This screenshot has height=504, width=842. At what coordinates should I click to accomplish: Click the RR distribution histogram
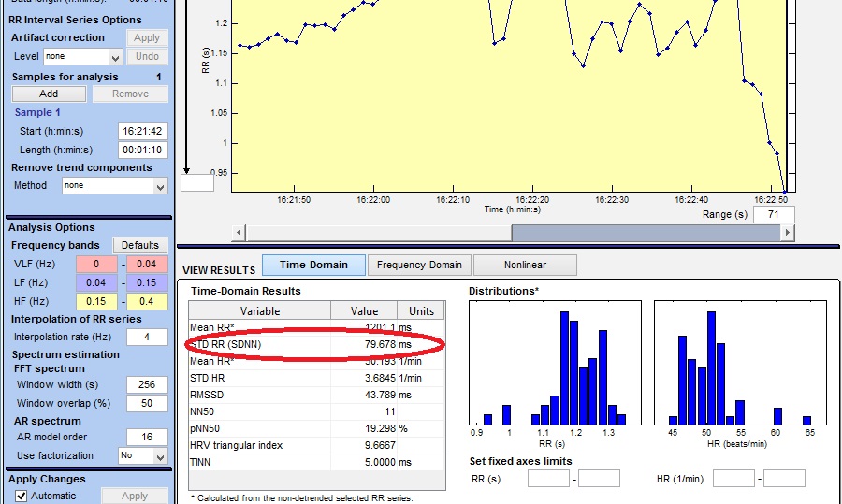(x=555, y=363)
